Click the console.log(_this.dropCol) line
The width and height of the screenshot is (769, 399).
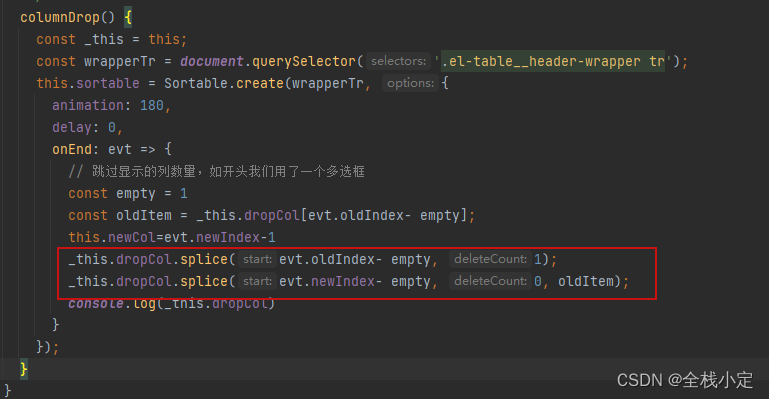coord(172,303)
